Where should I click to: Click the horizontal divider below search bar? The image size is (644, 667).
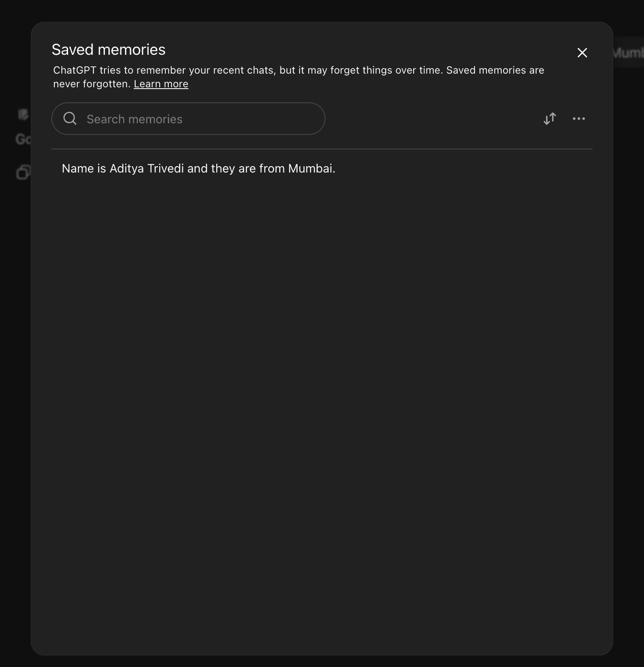pos(322,149)
